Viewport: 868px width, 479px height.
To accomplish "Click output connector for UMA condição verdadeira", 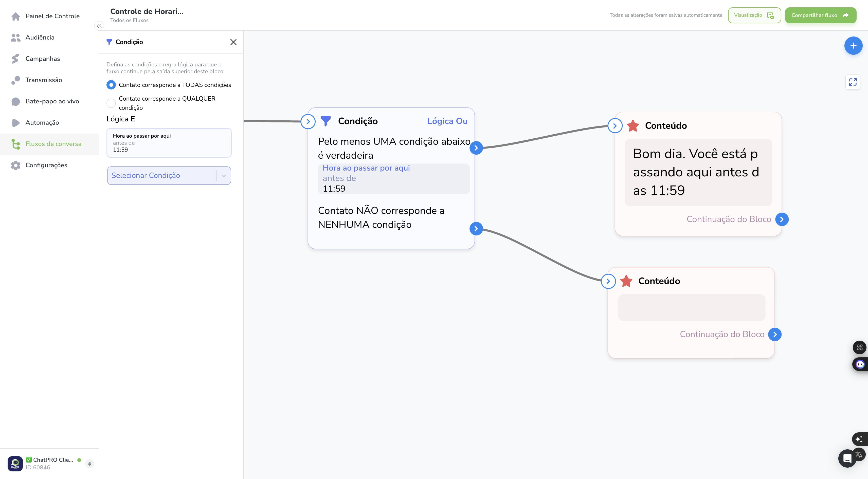I will tap(476, 148).
